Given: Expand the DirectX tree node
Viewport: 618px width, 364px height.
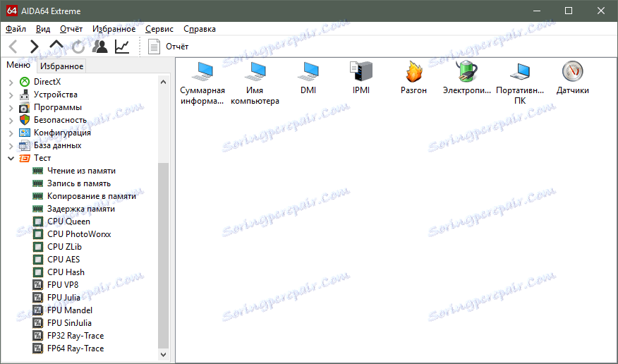Looking at the screenshot, I should click(11, 82).
